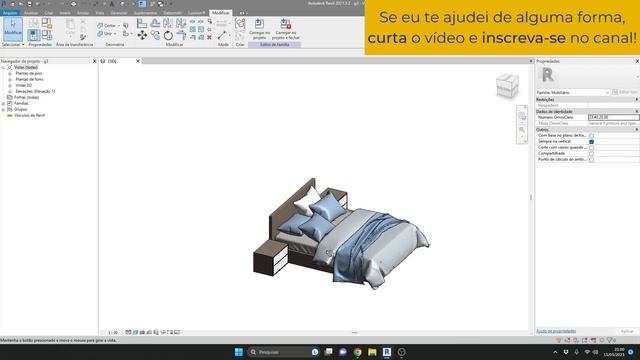The image size is (640, 360).
Task: Collapse the Vistas (todas) tree node
Action: tap(4, 67)
